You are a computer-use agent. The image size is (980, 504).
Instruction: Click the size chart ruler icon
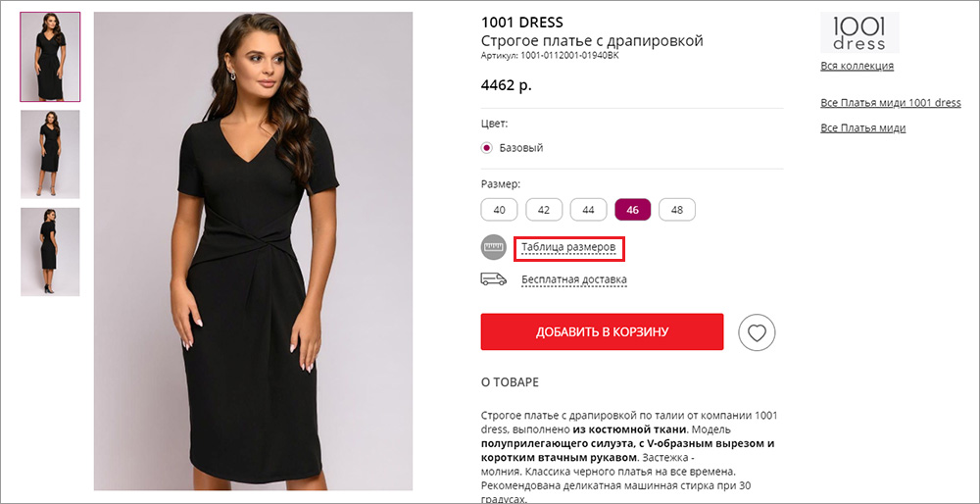pyautogui.click(x=493, y=248)
